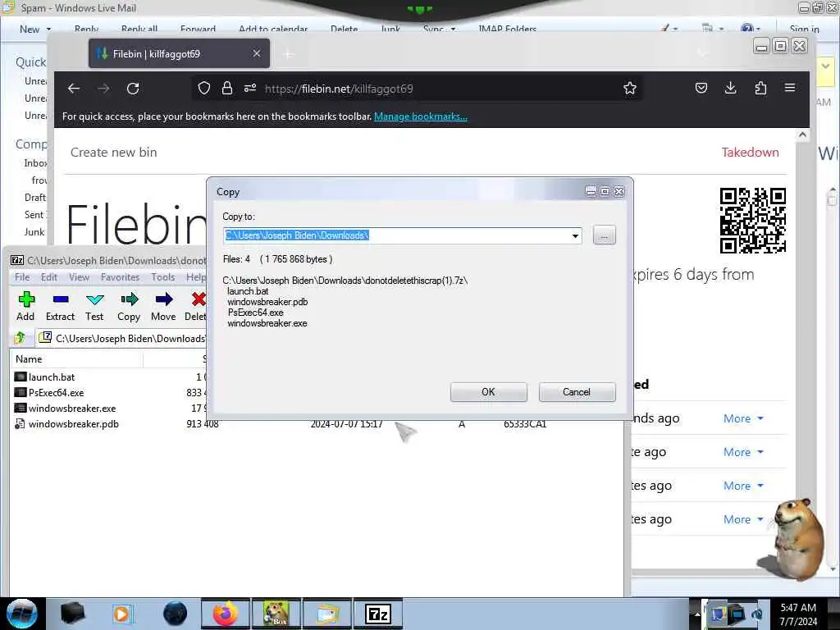Open Firefox downloads panel
The height and width of the screenshot is (630, 840).
click(x=731, y=88)
